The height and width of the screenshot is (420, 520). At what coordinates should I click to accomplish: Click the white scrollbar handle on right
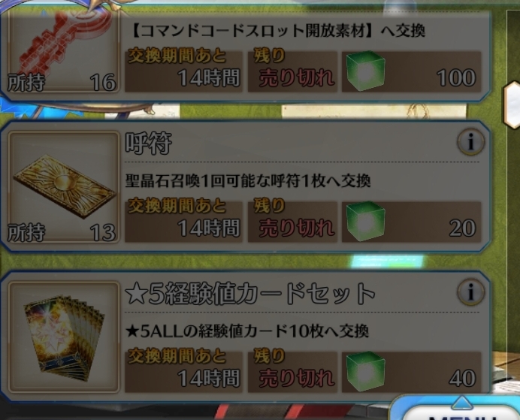pyautogui.click(x=512, y=104)
